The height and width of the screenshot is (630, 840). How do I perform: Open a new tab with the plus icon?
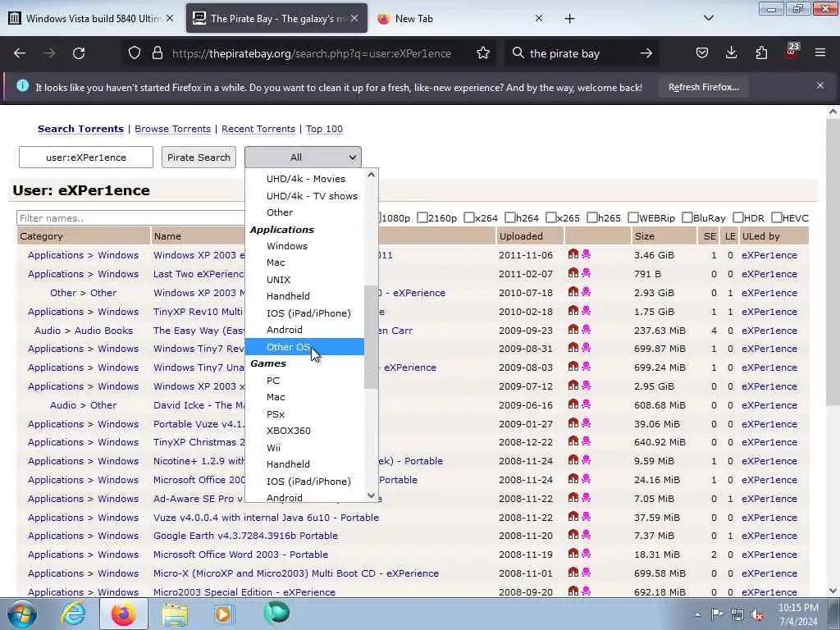(569, 19)
